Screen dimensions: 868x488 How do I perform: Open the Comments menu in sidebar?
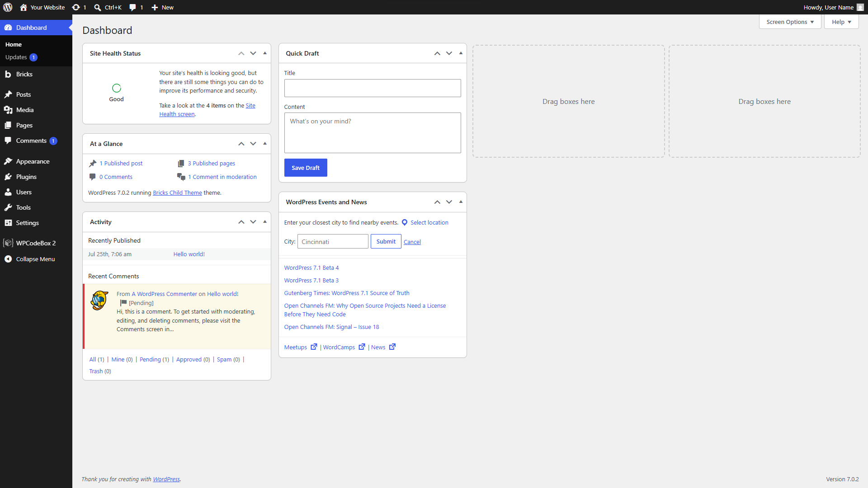click(36, 141)
